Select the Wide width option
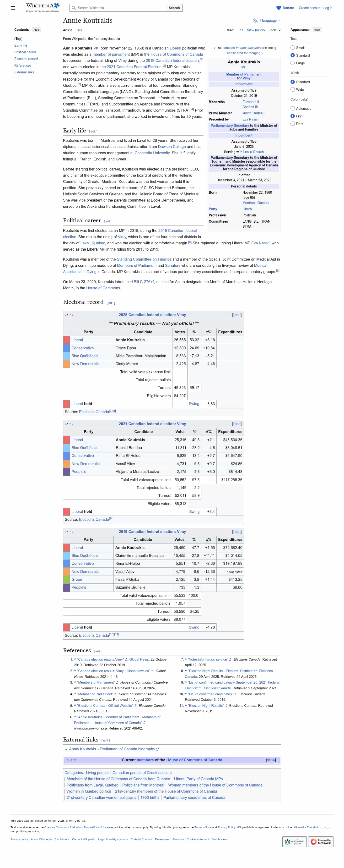This screenshot has width=344, height=868. click(292, 90)
